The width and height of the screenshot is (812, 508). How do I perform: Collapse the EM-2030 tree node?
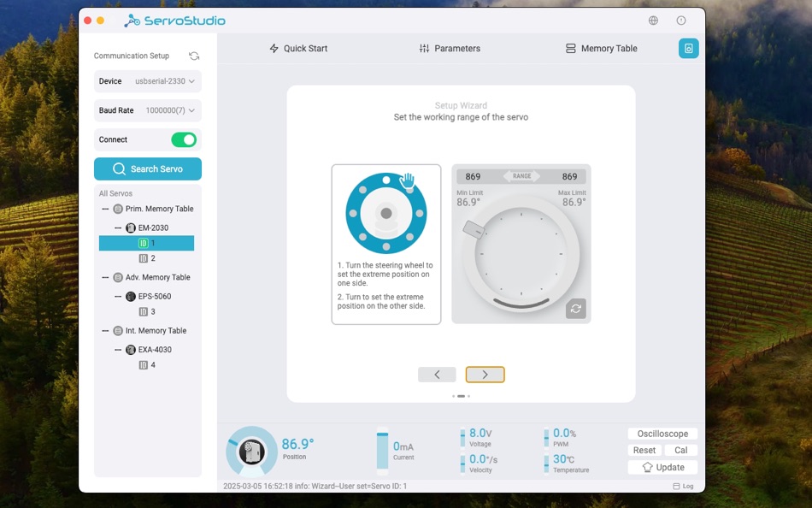[x=118, y=227]
